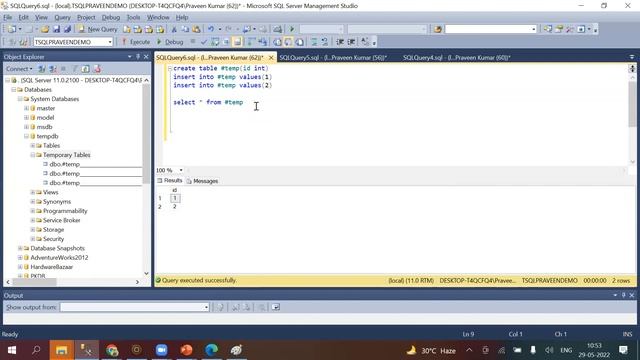Click the Connect Object Explorer icon
The height and width of the screenshot is (360, 640).
tap(42, 69)
